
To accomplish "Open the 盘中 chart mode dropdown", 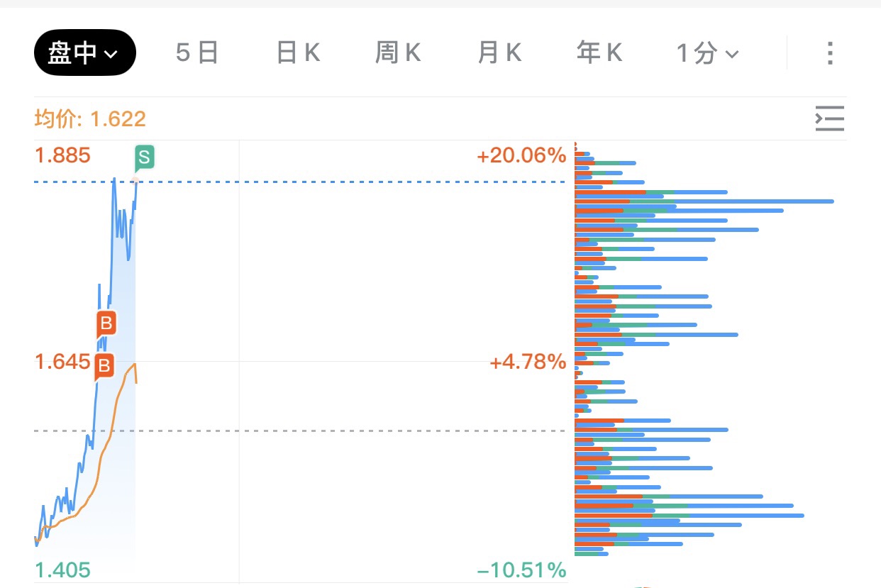I will [x=84, y=52].
